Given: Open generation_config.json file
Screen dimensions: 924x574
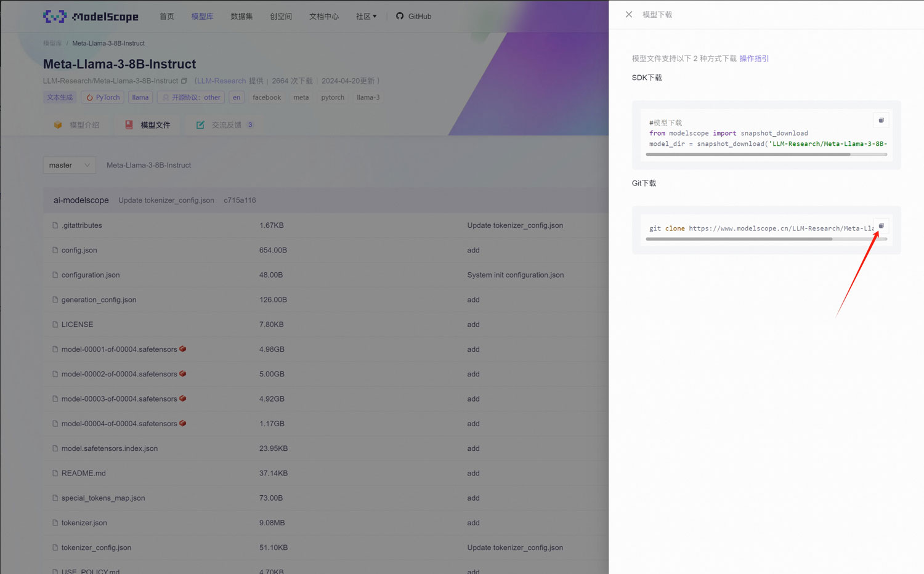Looking at the screenshot, I should pos(99,300).
